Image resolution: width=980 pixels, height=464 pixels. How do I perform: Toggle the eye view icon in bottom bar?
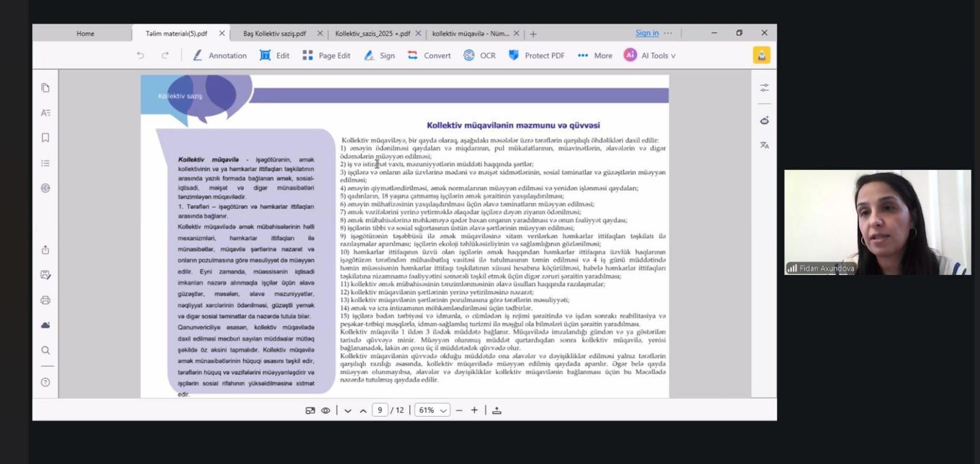pos(326,411)
